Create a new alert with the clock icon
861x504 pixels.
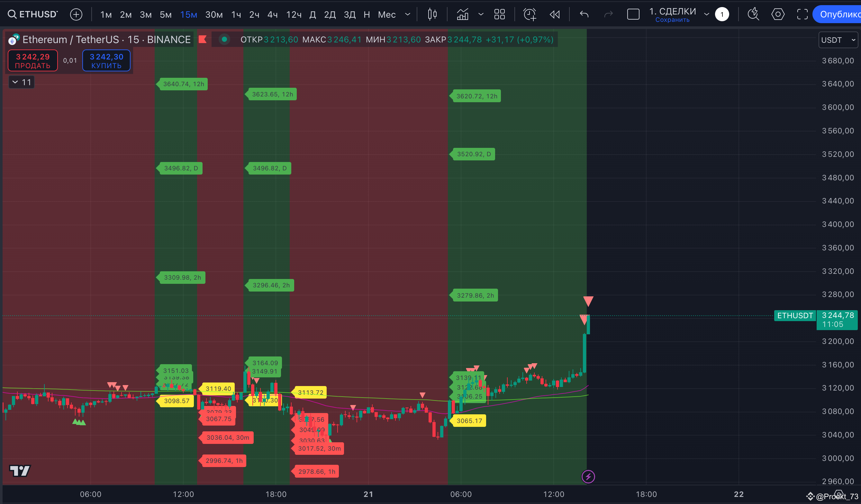[529, 14]
